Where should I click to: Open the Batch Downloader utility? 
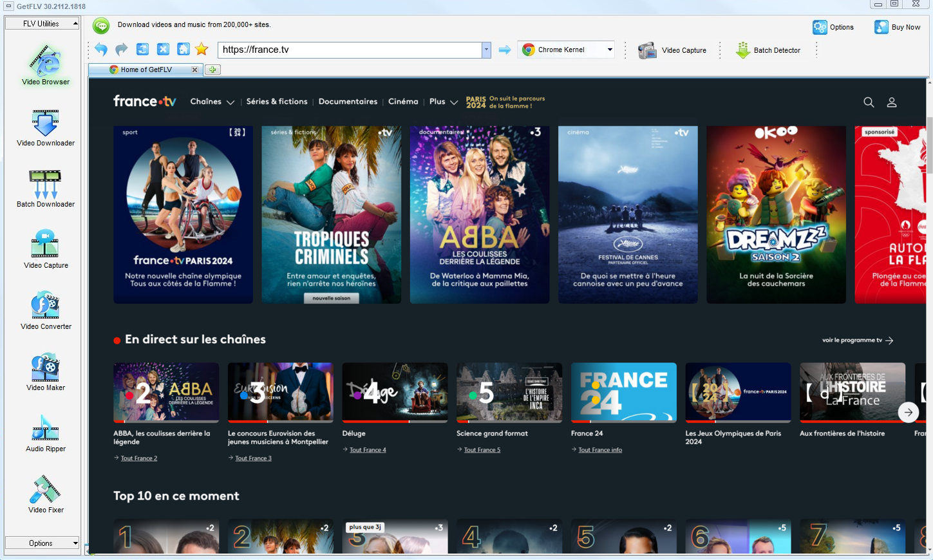[45, 189]
